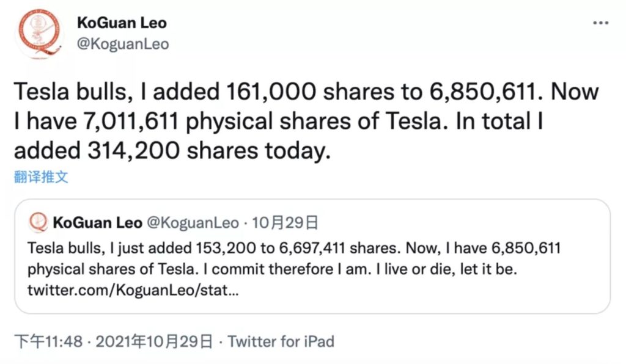Open the KoGuan Leo display name at top
The width and height of the screenshot is (626, 364).
(122, 23)
